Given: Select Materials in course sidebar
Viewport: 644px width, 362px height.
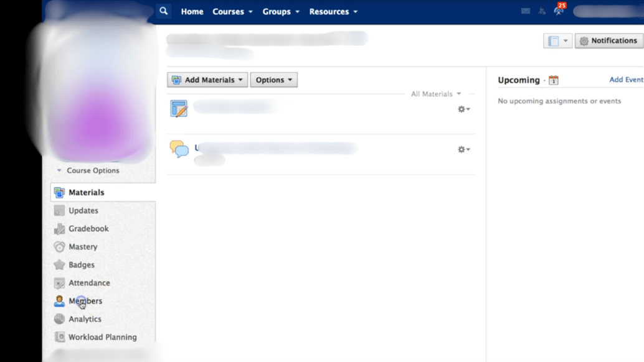Looking at the screenshot, I should (86, 192).
